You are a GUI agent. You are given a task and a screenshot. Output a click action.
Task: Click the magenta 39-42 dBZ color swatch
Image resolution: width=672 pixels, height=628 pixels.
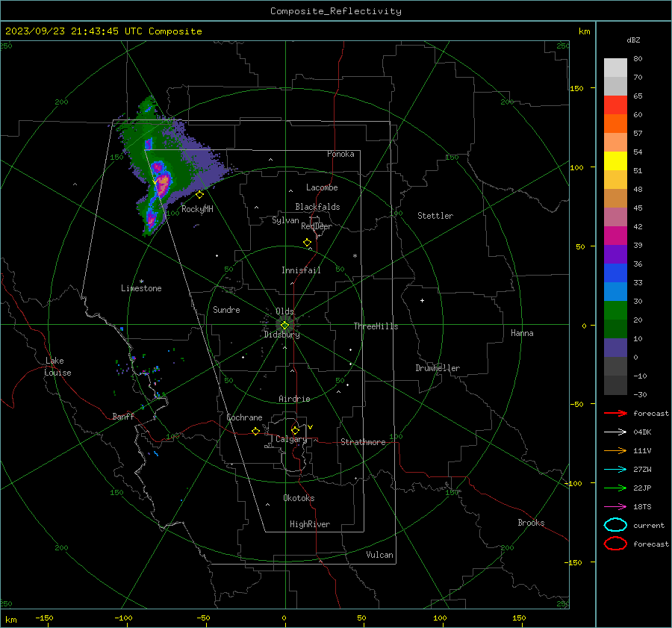pyautogui.click(x=615, y=236)
